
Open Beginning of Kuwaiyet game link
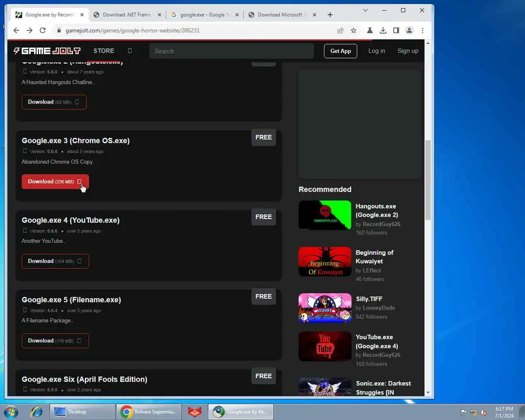(x=374, y=257)
